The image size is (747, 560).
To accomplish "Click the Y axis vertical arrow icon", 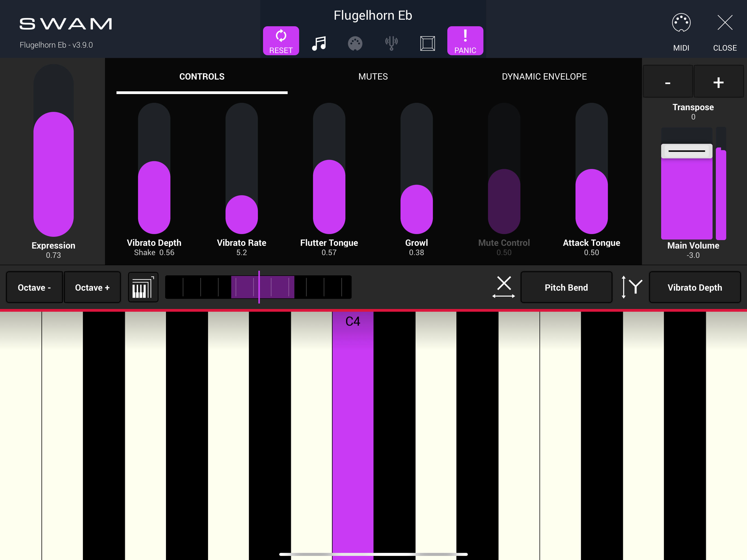I will [632, 287].
